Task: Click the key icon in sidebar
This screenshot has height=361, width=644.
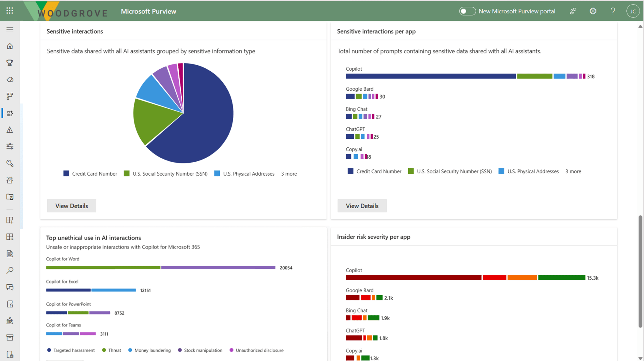Action: pos(10,163)
